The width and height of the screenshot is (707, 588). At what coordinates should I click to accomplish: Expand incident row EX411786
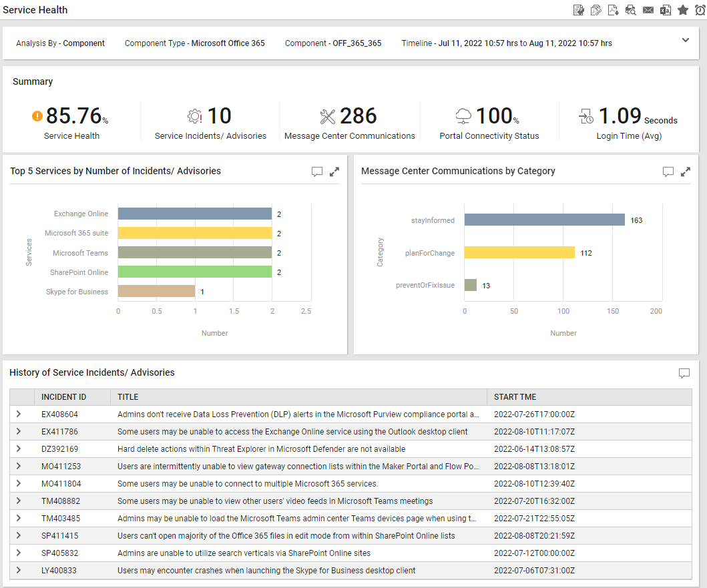[19, 432]
